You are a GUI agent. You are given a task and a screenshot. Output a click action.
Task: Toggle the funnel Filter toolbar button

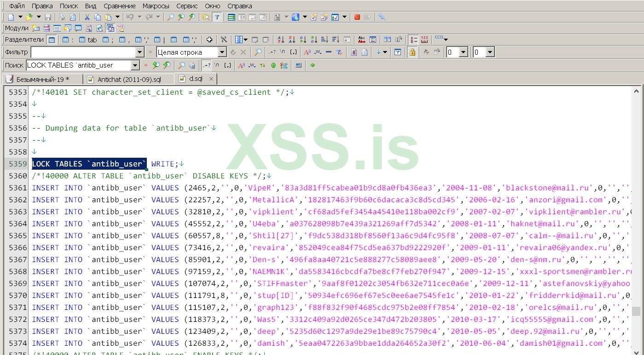click(x=217, y=17)
